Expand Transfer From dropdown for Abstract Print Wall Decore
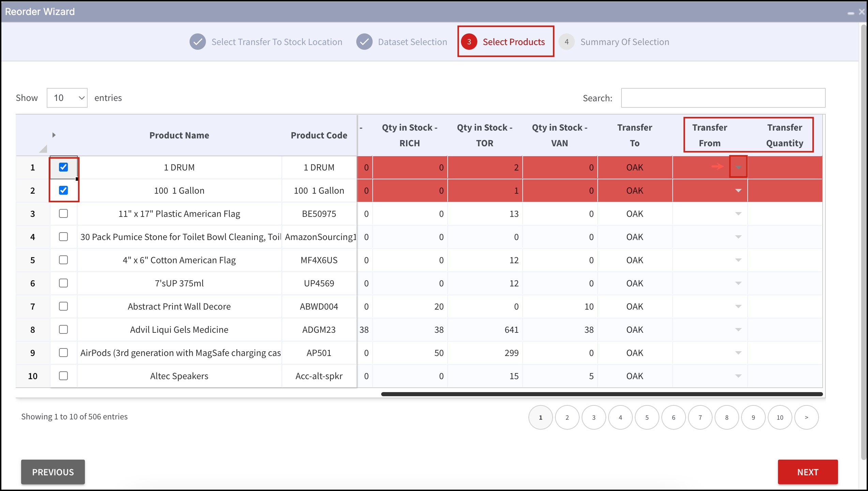 click(x=738, y=306)
